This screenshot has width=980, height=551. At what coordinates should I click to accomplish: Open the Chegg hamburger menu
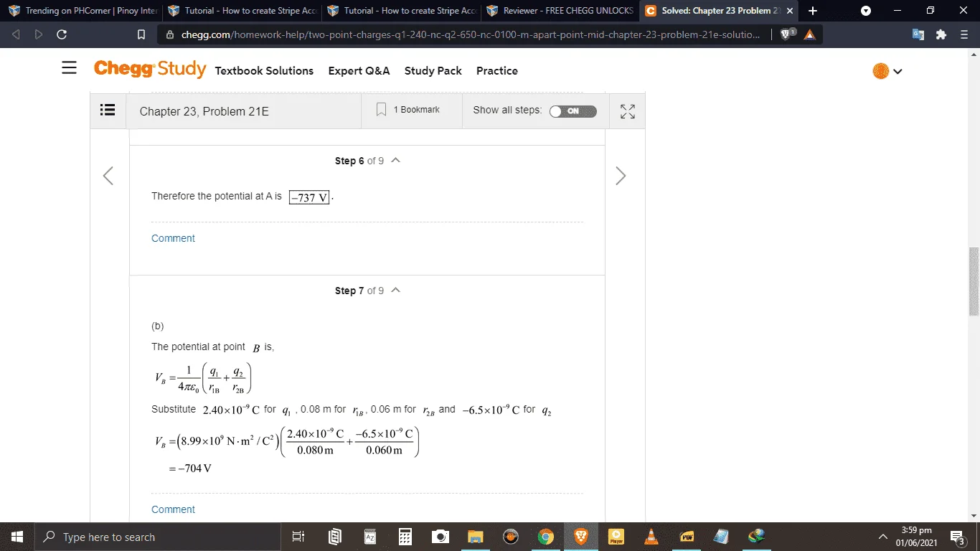pos(69,68)
